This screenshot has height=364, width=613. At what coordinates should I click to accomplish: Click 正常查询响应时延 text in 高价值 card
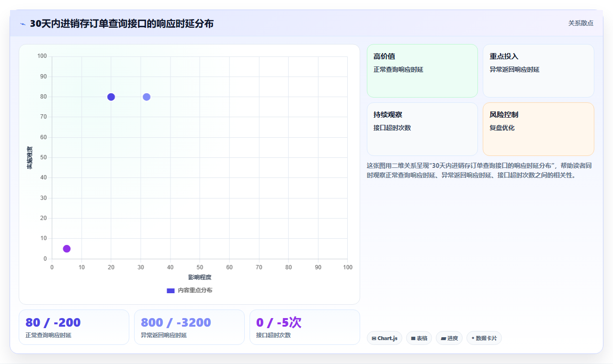[x=398, y=69]
